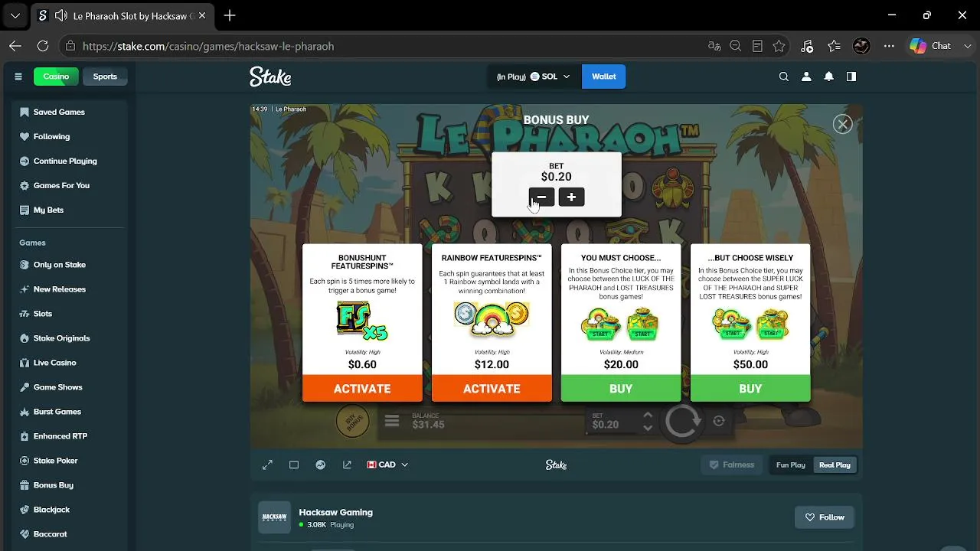Open Blackjack category
Viewport: 980px width, 551px height.
click(69, 510)
